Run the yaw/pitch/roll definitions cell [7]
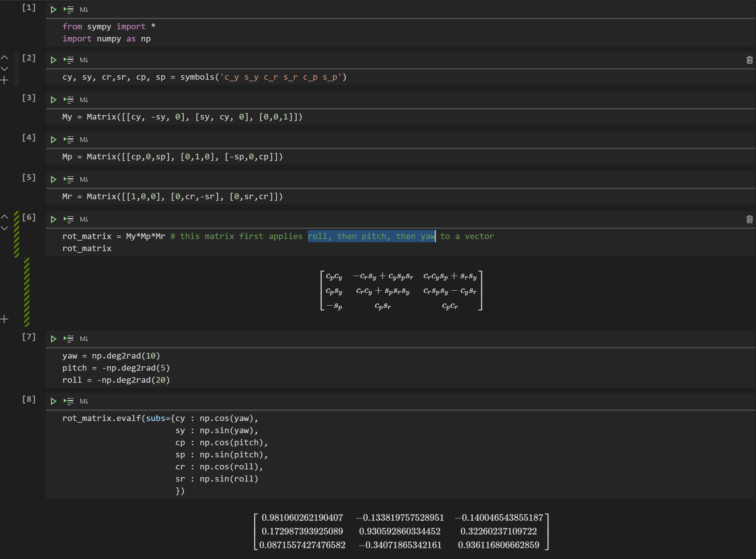This screenshot has height=559, width=756. coord(53,339)
